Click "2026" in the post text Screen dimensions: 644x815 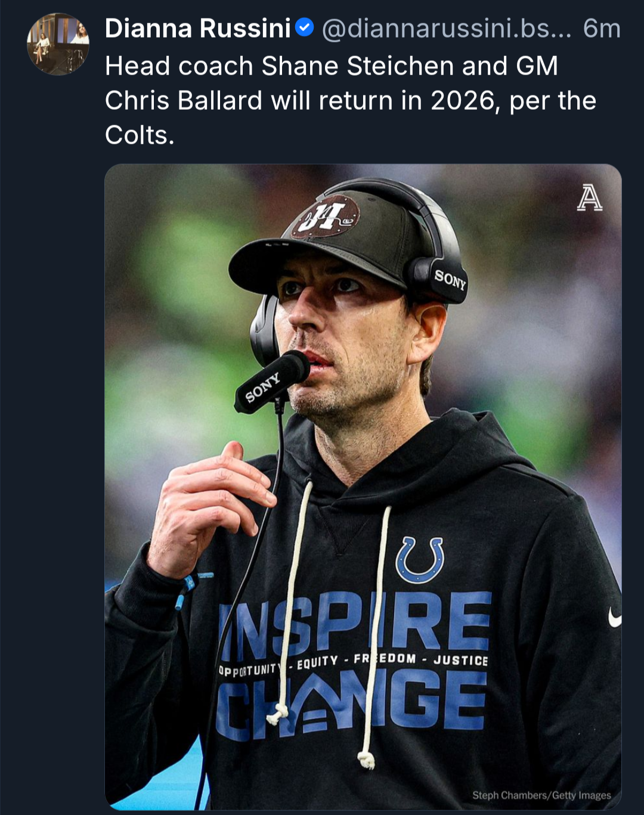[x=463, y=100]
